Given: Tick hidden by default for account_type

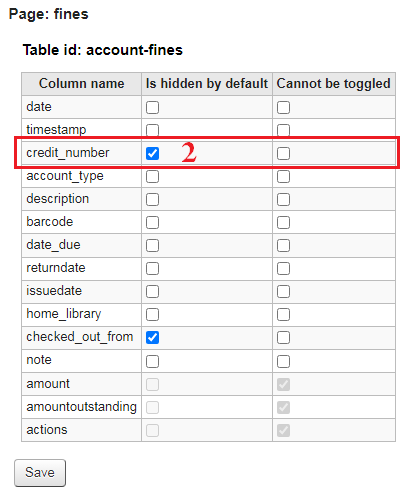Looking at the screenshot, I should click(152, 176).
